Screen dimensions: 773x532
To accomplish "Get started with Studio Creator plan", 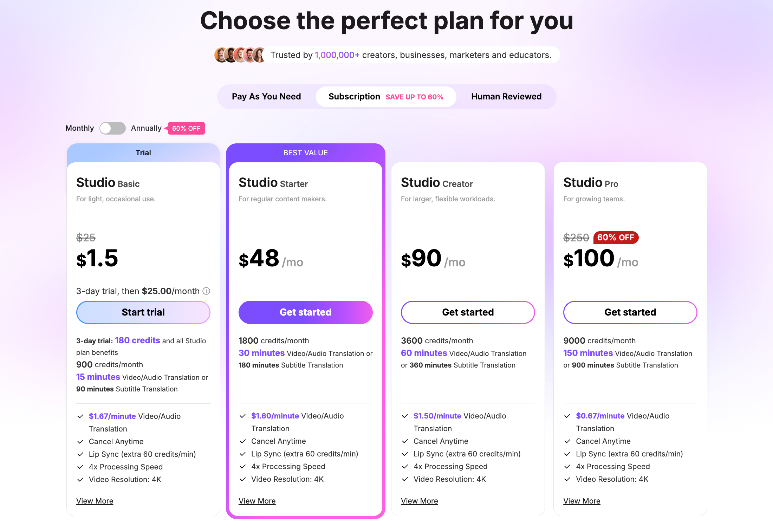I will (468, 312).
